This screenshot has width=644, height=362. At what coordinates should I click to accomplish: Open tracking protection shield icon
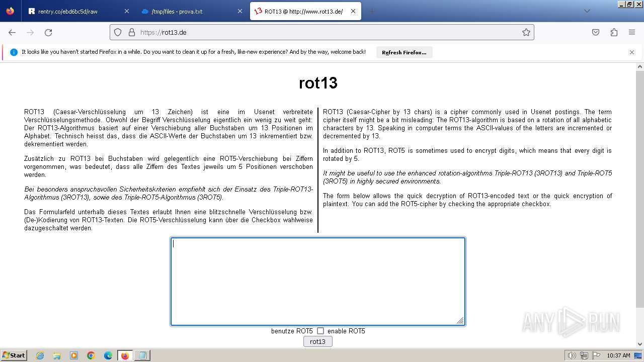118,32
